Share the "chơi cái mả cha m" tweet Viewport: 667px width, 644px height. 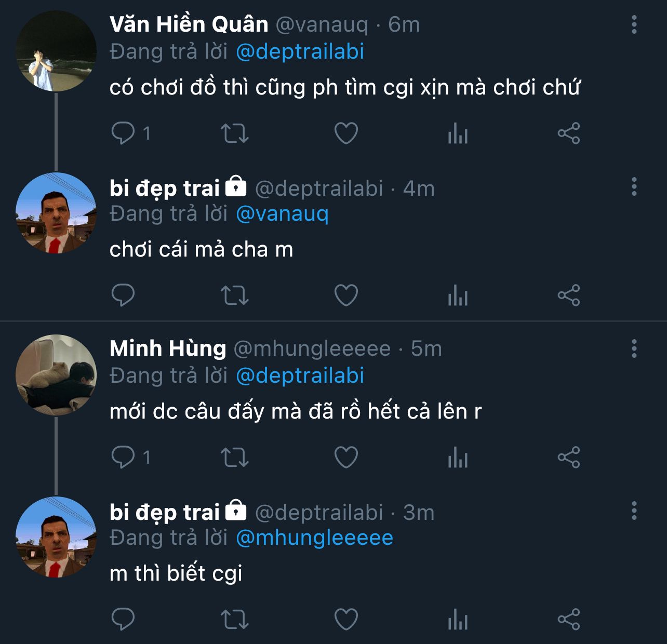click(569, 295)
